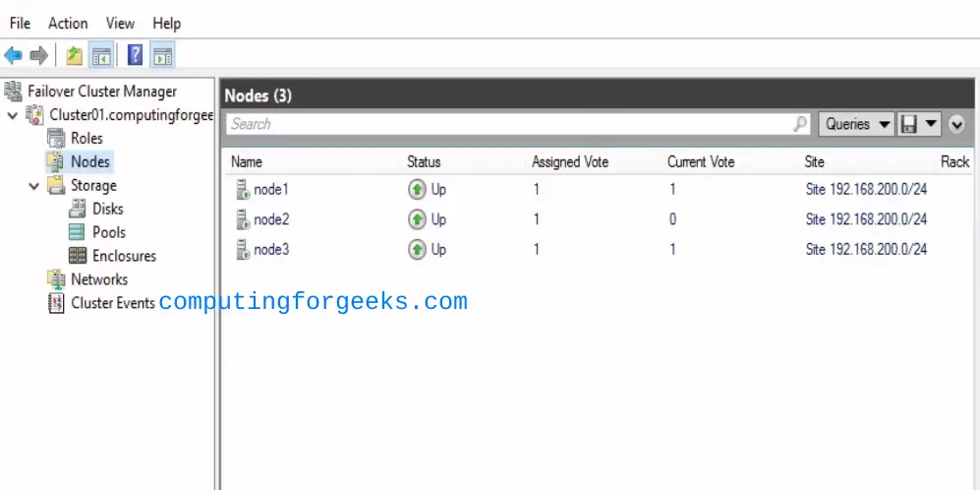Open the Queries dropdown
This screenshot has width=980, height=490.
pos(857,124)
